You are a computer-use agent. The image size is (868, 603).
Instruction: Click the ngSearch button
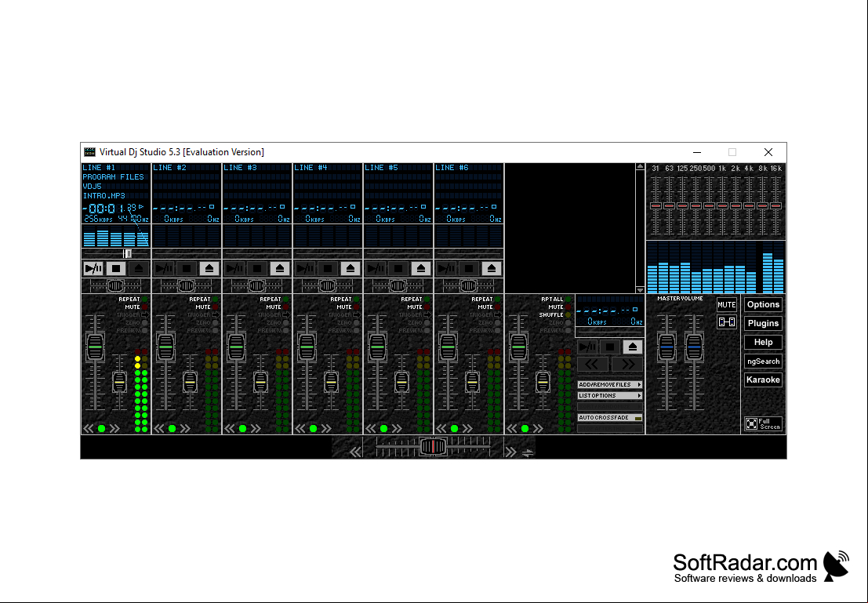(x=764, y=361)
